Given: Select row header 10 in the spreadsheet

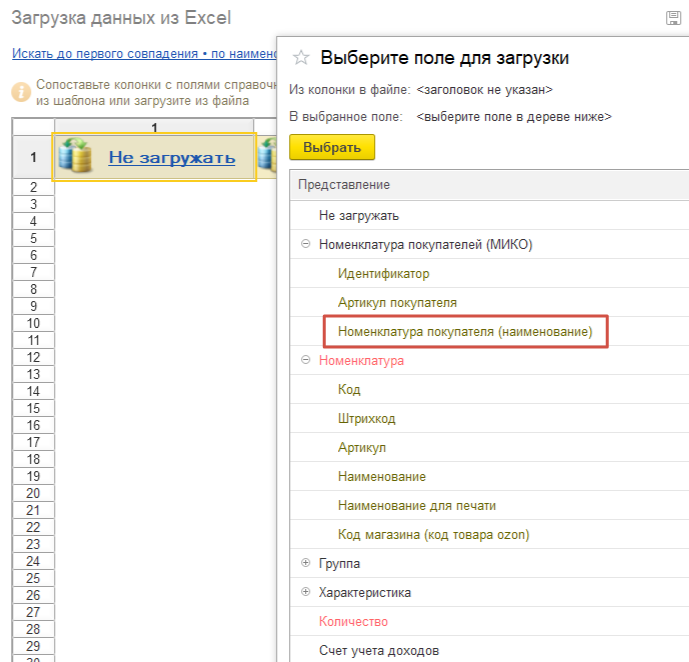Looking at the screenshot, I should (33, 323).
